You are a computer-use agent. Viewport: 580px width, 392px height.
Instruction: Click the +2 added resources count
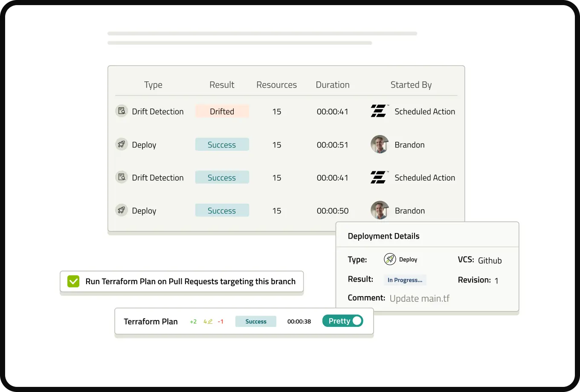coord(193,322)
